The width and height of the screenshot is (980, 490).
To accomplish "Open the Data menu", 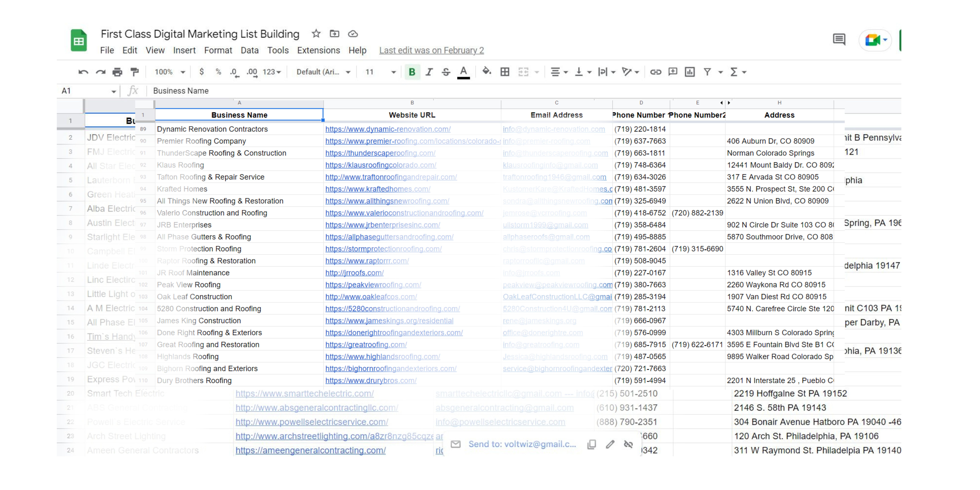I will coord(250,50).
